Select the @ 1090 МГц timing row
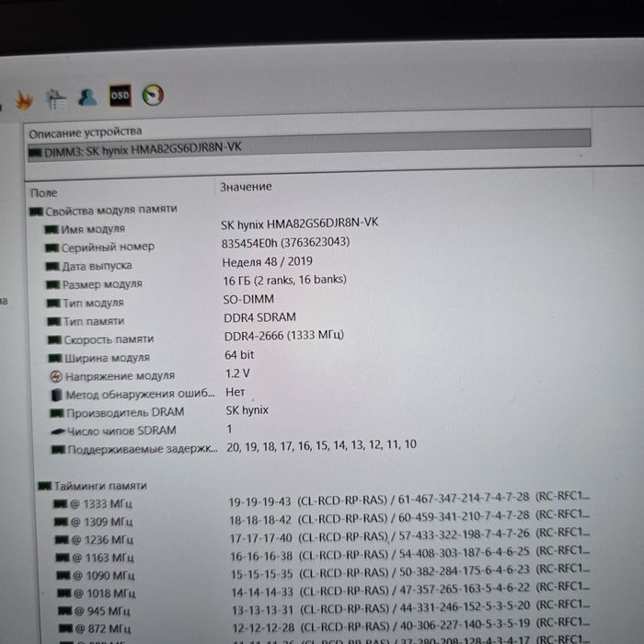644x644 pixels. click(96, 575)
